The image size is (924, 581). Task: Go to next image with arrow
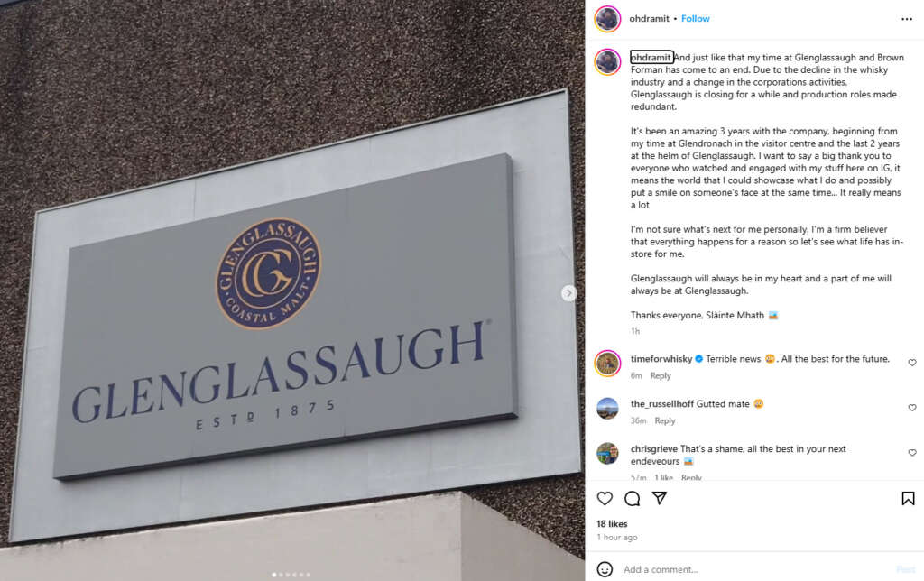(x=568, y=293)
